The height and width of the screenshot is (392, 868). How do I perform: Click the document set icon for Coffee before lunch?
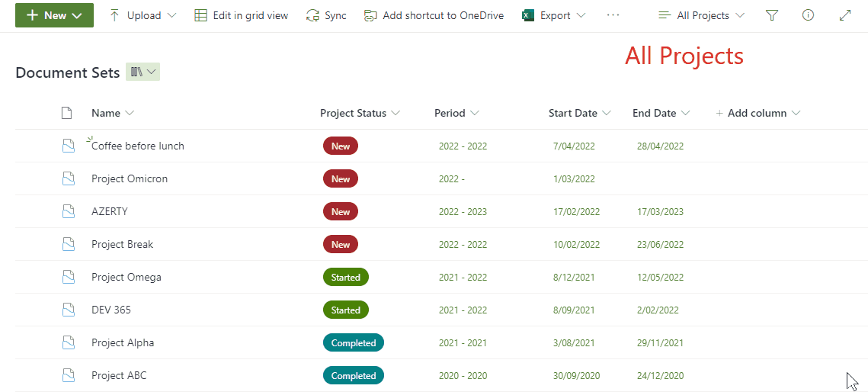pyautogui.click(x=68, y=146)
